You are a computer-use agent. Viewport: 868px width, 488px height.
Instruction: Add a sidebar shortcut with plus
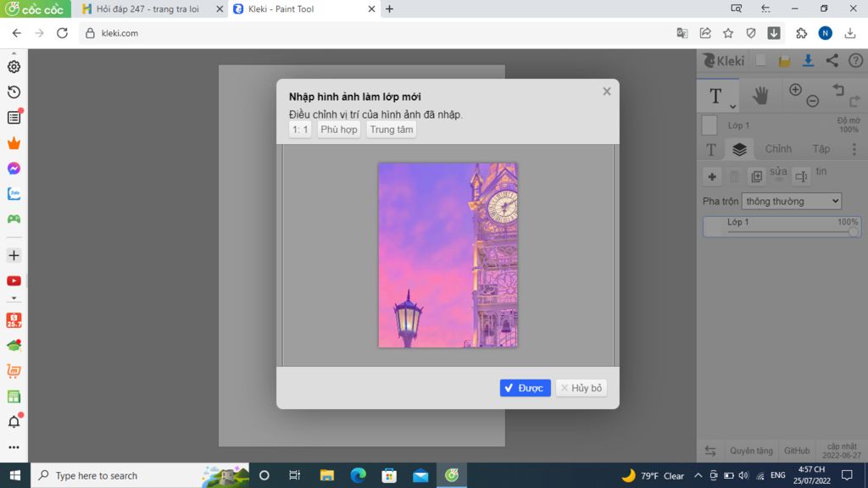tap(14, 255)
